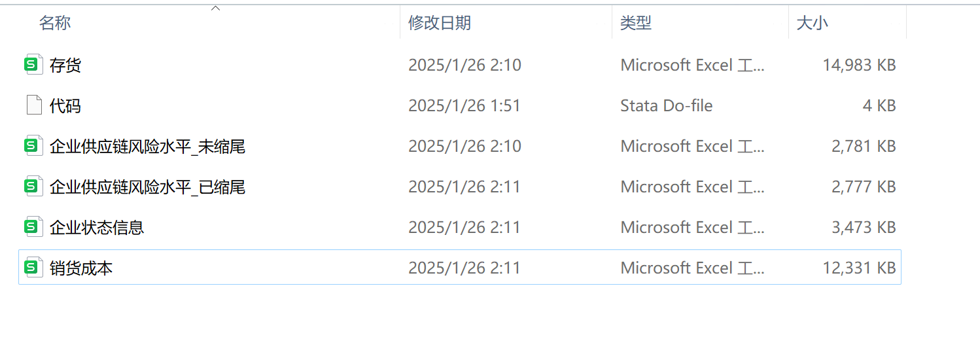Select the file named 代码
The image size is (980, 339).
65,105
